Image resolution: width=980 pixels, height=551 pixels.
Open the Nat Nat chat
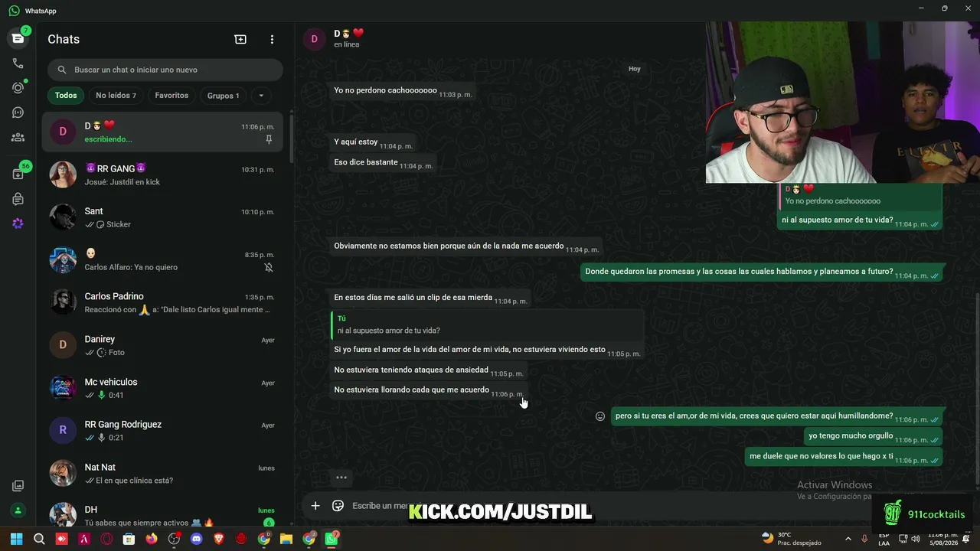pyautogui.click(x=162, y=473)
